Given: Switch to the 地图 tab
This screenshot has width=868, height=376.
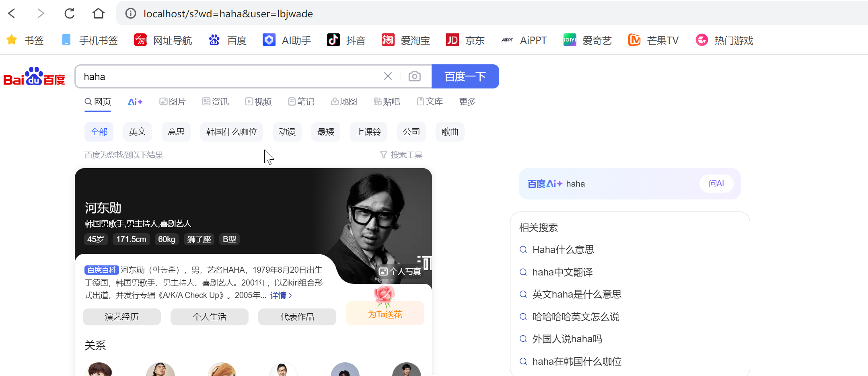Looking at the screenshot, I should pos(344,102).
